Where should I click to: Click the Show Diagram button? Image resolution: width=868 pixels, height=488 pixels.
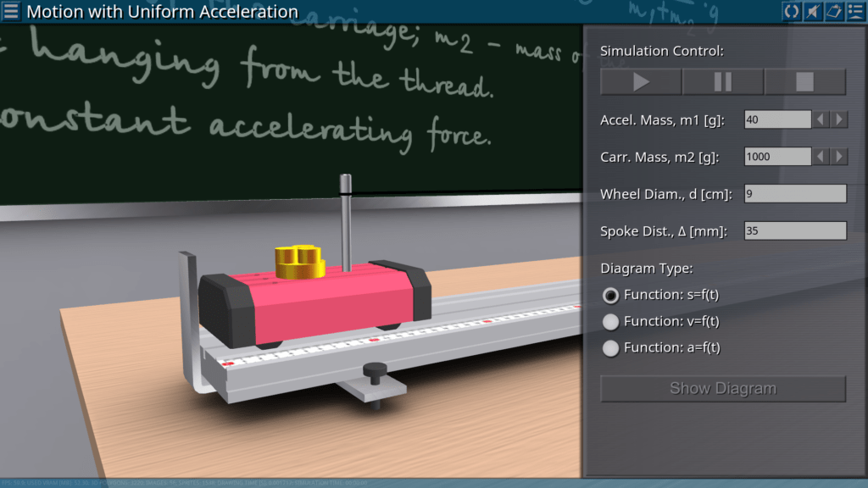(723, 389)
